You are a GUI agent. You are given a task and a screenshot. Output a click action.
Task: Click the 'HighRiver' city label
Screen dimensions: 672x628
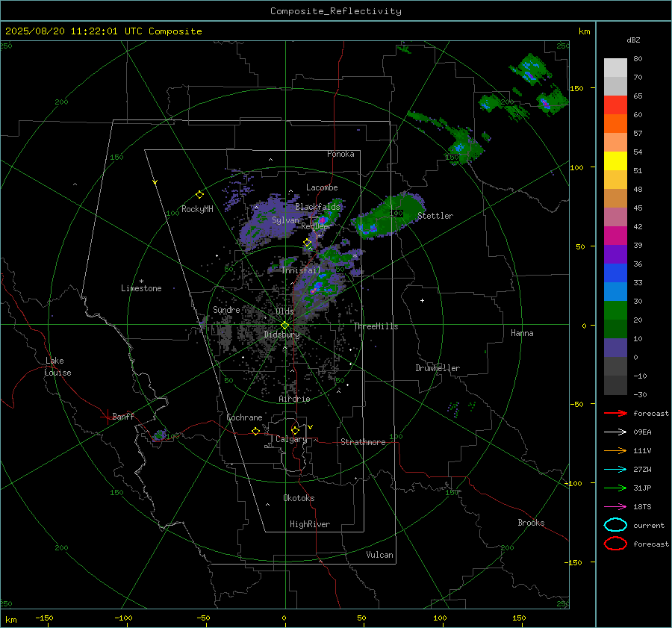click(309, 524)
